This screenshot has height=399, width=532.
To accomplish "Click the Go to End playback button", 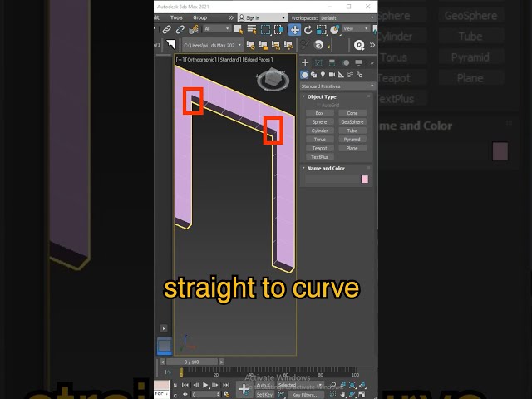I will point(226,385).
